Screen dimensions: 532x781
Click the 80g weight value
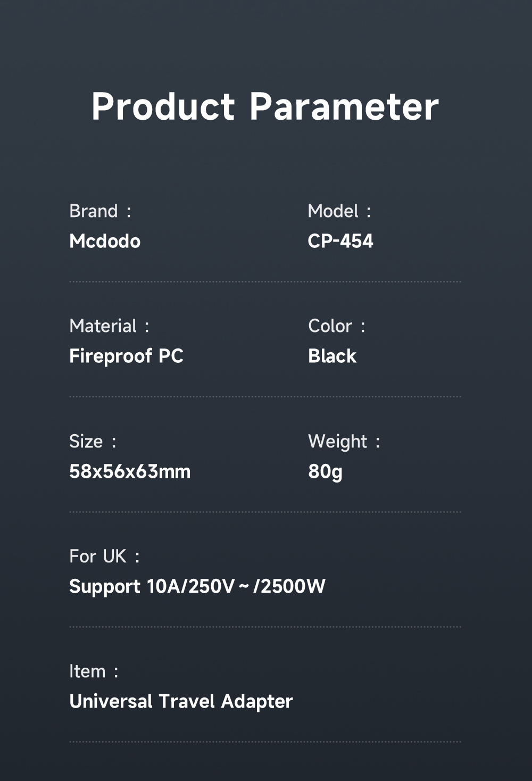click(x=325, y=471)
